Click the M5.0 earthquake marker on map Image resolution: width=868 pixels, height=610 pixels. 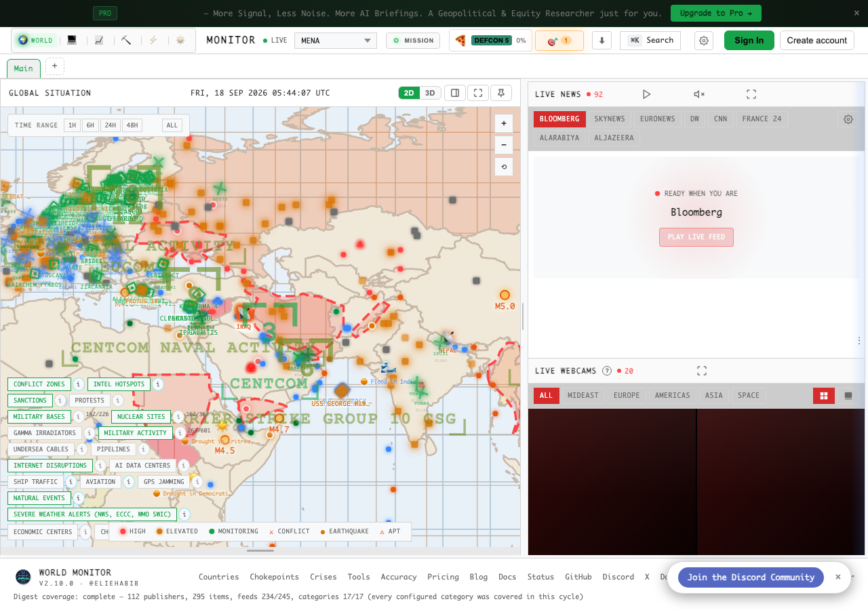[505, 295]
